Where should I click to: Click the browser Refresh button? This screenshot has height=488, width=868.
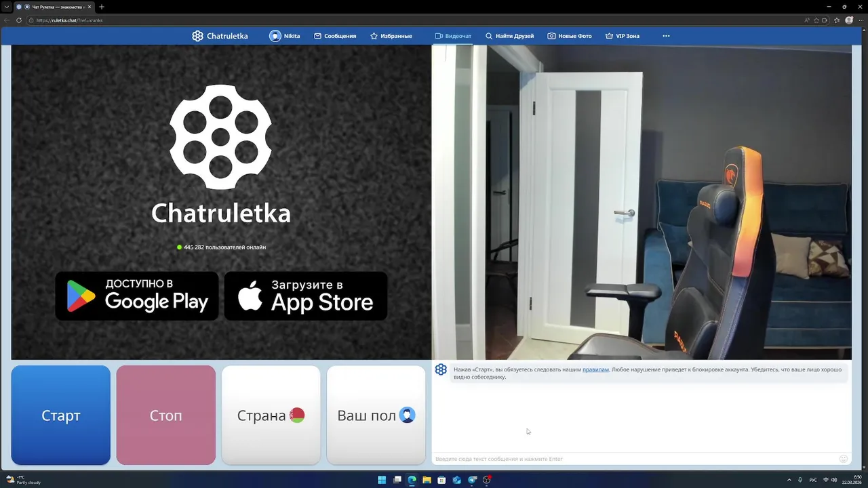19,20
